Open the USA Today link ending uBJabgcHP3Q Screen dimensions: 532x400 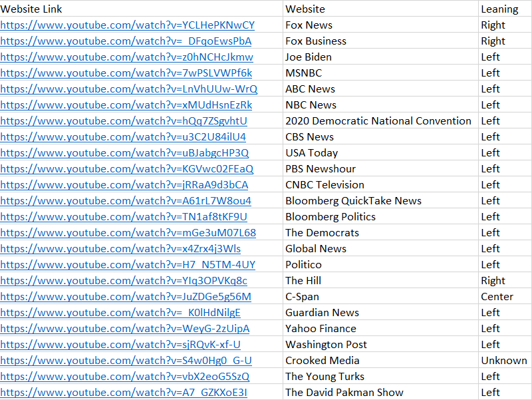[x=124, y=153]
